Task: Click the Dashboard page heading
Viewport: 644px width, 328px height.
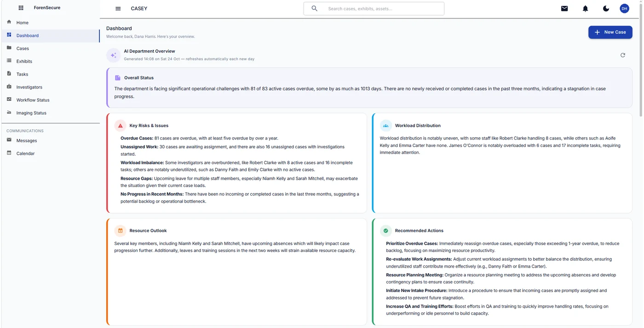Action: pos(119,29)
